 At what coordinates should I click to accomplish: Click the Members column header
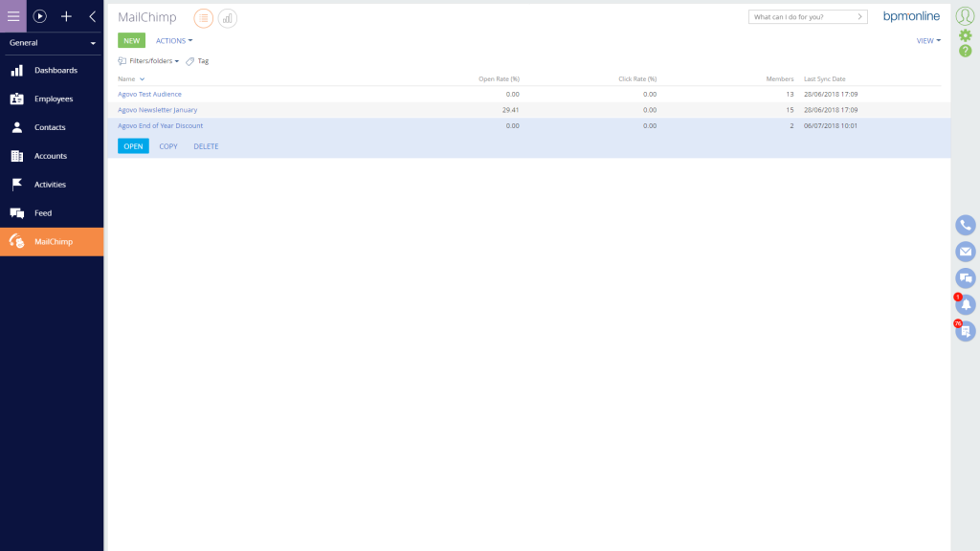coord(779,79)
